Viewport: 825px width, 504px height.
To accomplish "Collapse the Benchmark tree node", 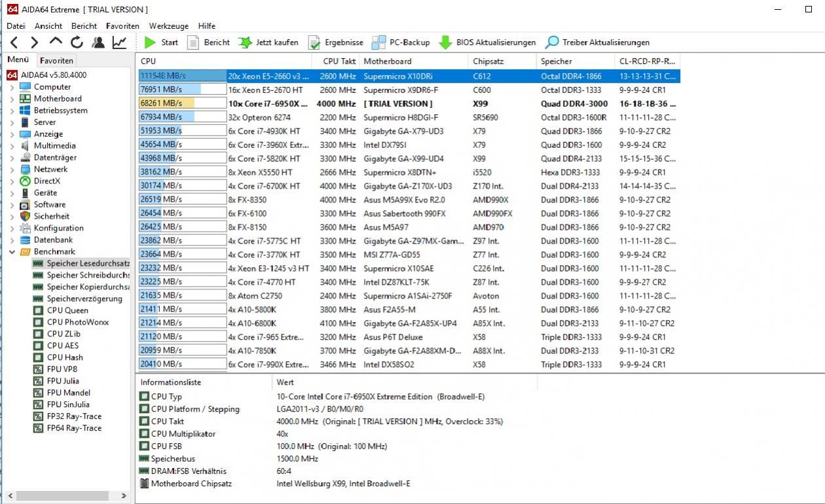I will pyautogui.click(x=12, y=252).
